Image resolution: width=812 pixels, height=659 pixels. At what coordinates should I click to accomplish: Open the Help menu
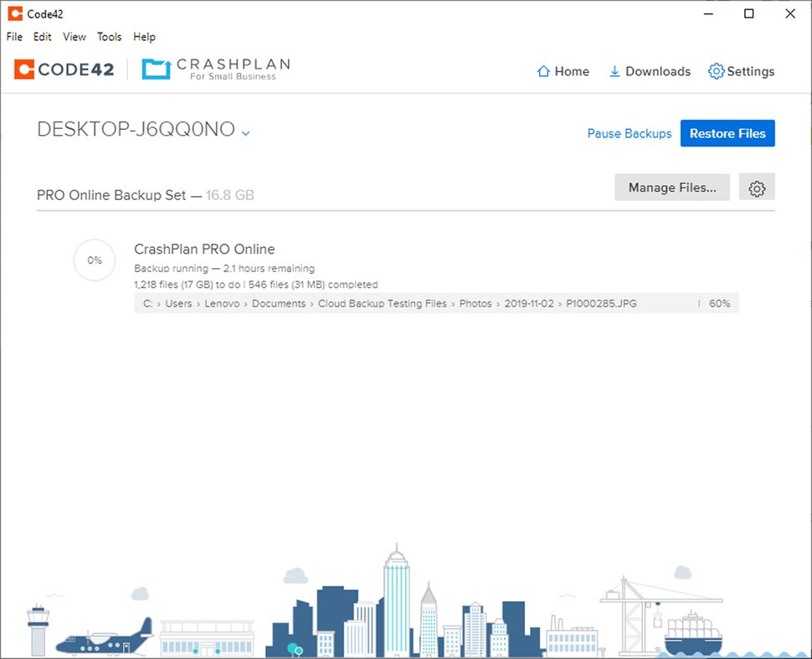[144, 37]
